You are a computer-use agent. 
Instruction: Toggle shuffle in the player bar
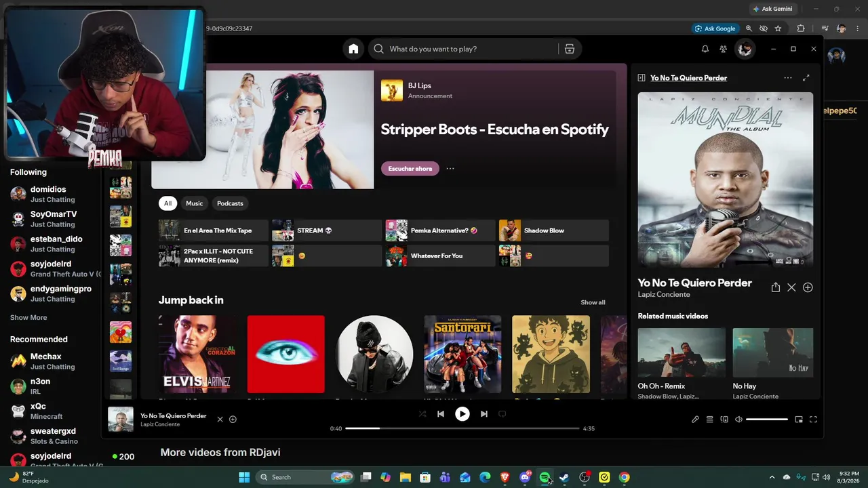pos(422,414)
